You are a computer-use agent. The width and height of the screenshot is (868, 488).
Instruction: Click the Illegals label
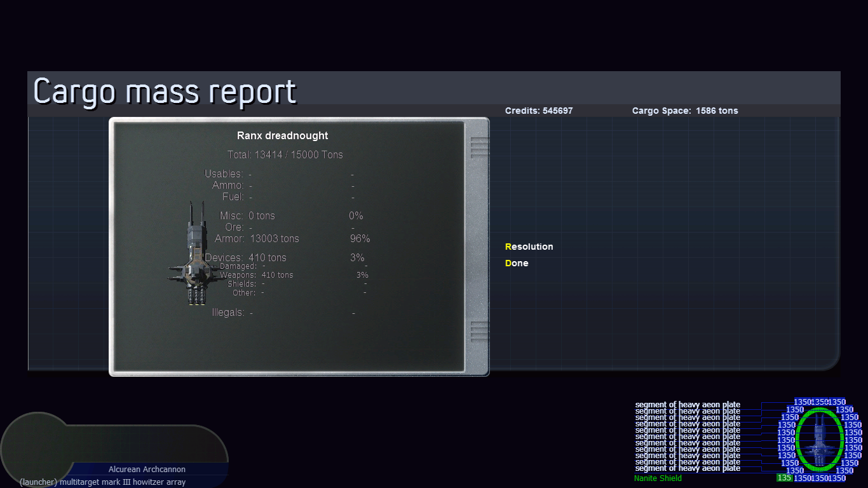pos(228,313)
